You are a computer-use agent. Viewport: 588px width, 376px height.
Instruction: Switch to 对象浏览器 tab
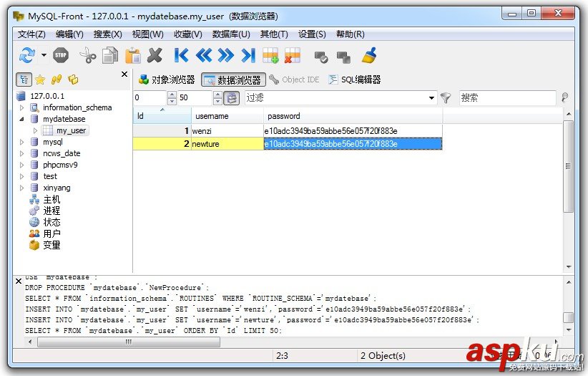tap(167, 79)
